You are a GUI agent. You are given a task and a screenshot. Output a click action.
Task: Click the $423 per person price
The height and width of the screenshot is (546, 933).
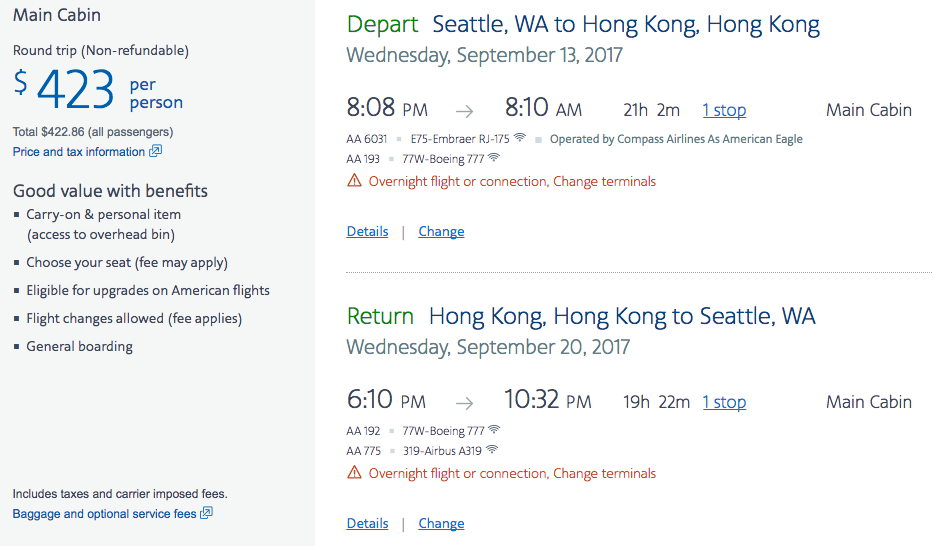pos(98,92)
